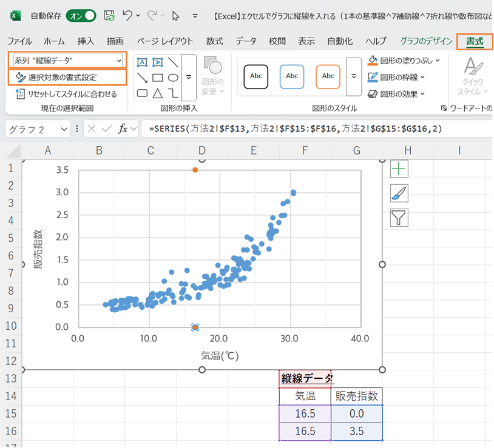The height and width of the screenshot is (448, 494).
Task: Click the insert function fx button
Action: pyautogui.click(x=123, y=129)
